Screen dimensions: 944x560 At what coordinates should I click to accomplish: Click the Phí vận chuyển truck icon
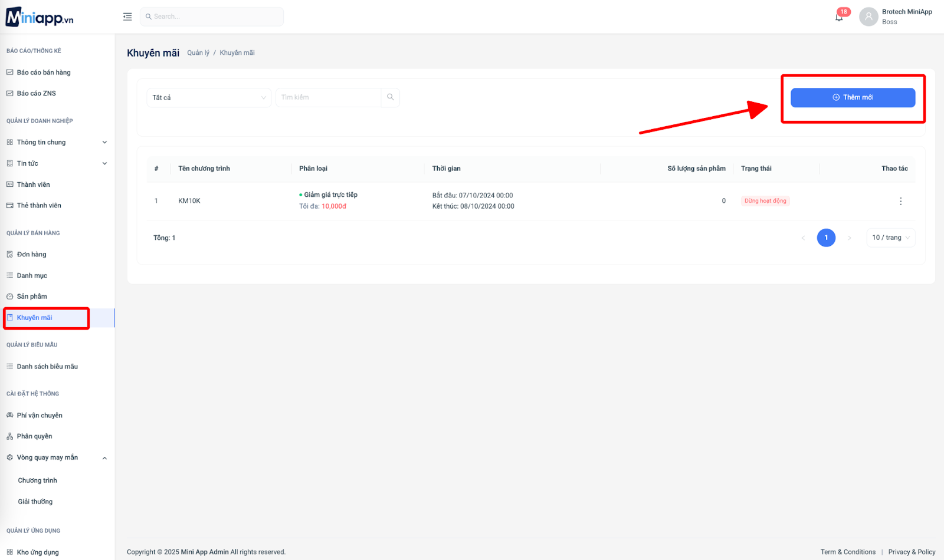(9, 415)
